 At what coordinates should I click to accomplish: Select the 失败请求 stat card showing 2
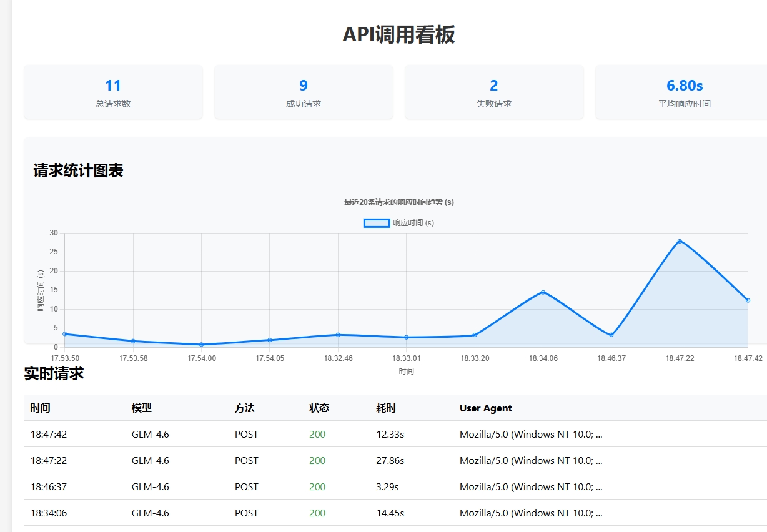(x=493, y=92)
